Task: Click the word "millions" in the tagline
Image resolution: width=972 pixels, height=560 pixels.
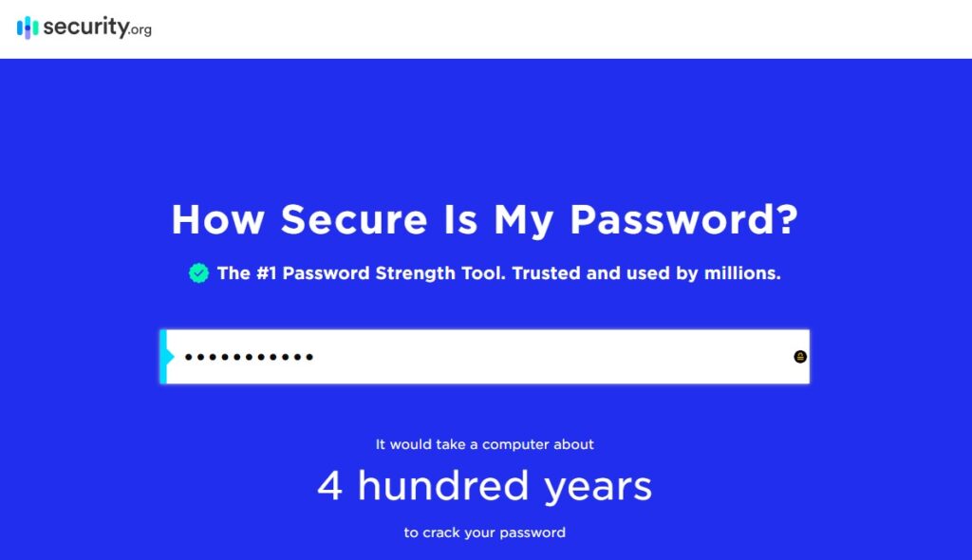Action: (x=742, y=272)
